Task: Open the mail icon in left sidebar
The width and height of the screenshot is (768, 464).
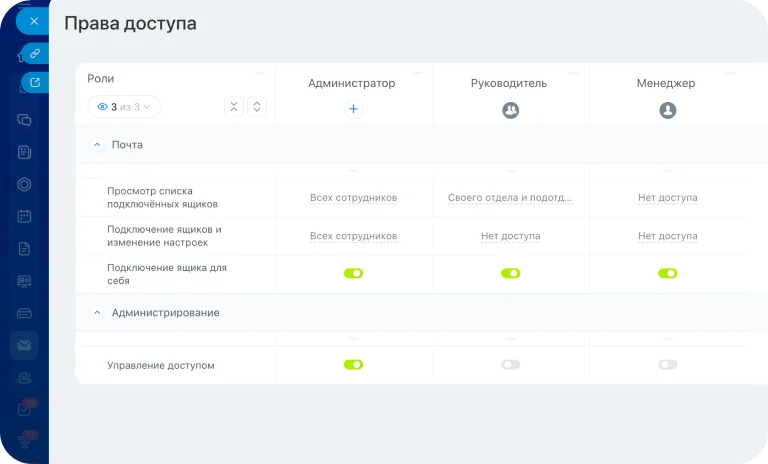Action: (24, 345)
